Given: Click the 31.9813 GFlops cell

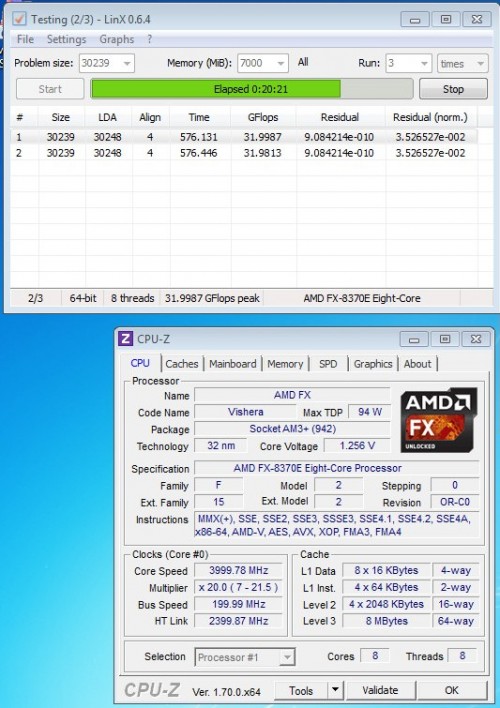Looking at the screenshot, I should [x=263, y=153].
